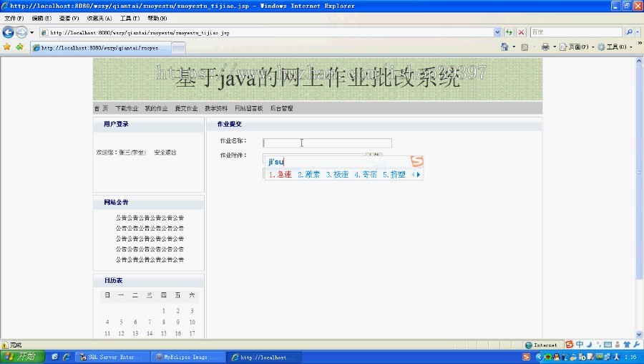Choose IME candidate 4 寄宿

click(366, 174)
